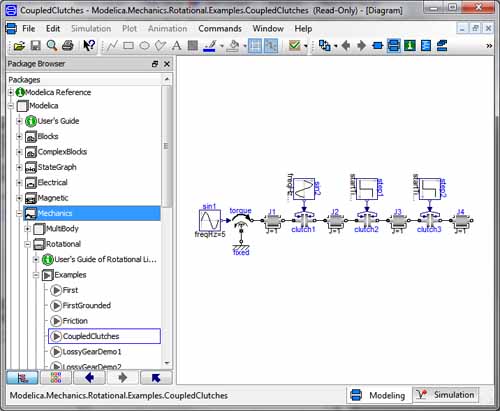Select the Ellipse drawing tool
This screenshot has width=500, height=411.
[x=144, y=46]
